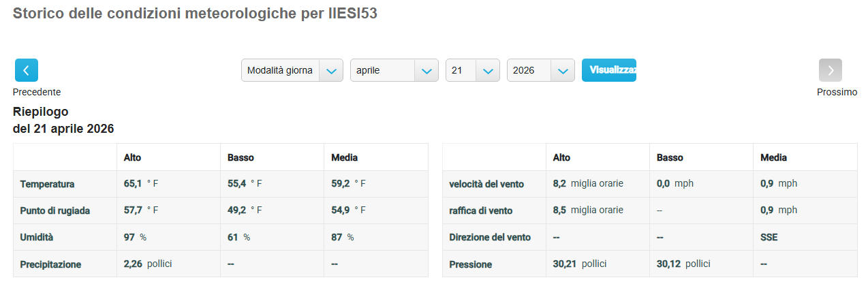
Task: Select the Temperatura row label
Action: pyautogui.click(x=48, y=184)
